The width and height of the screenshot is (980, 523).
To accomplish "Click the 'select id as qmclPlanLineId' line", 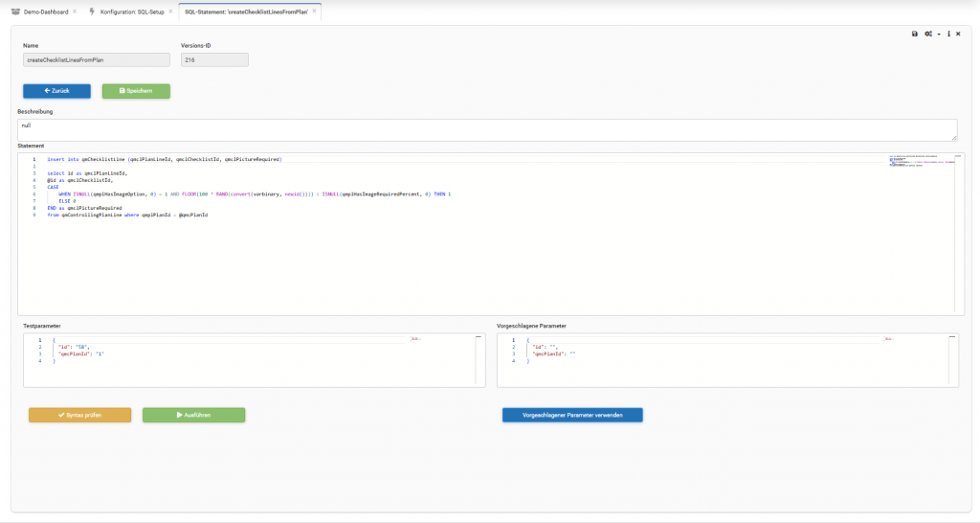I will (87, 173).
